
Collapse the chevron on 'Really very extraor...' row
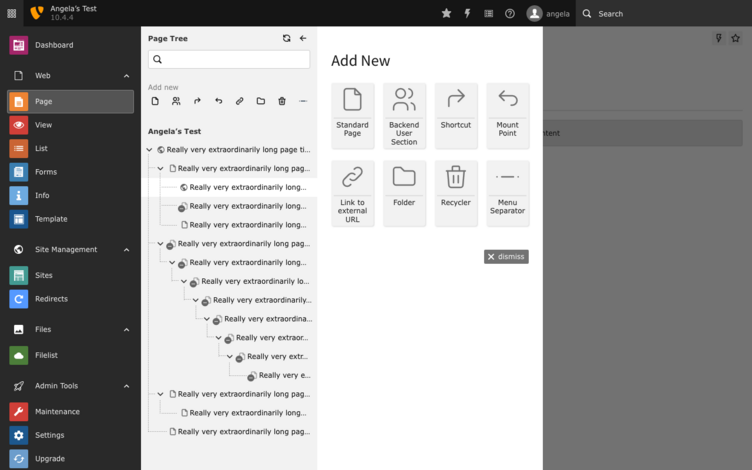point(219,338)
